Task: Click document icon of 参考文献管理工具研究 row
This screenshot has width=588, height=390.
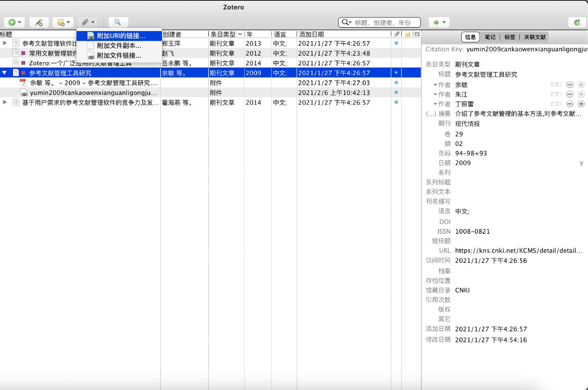Action: coord(16,73)
